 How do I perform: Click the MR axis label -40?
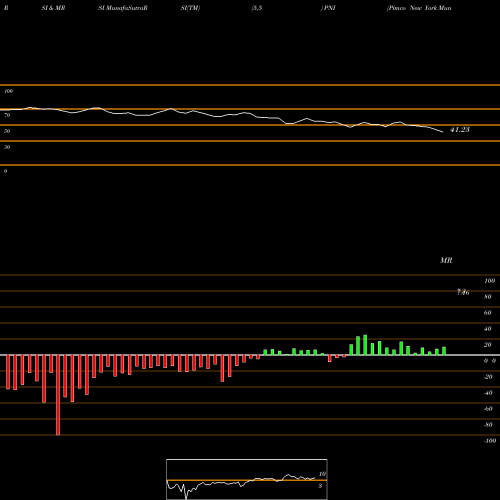pos(488,393)
